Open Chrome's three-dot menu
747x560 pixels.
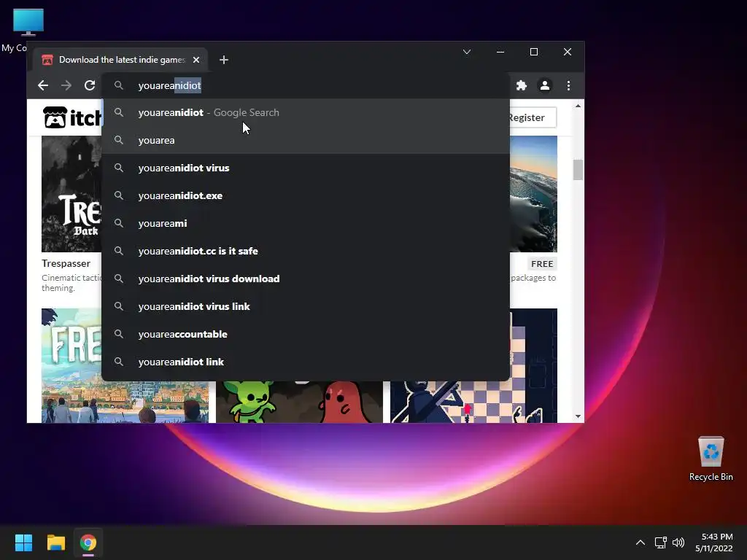(568, 86)
